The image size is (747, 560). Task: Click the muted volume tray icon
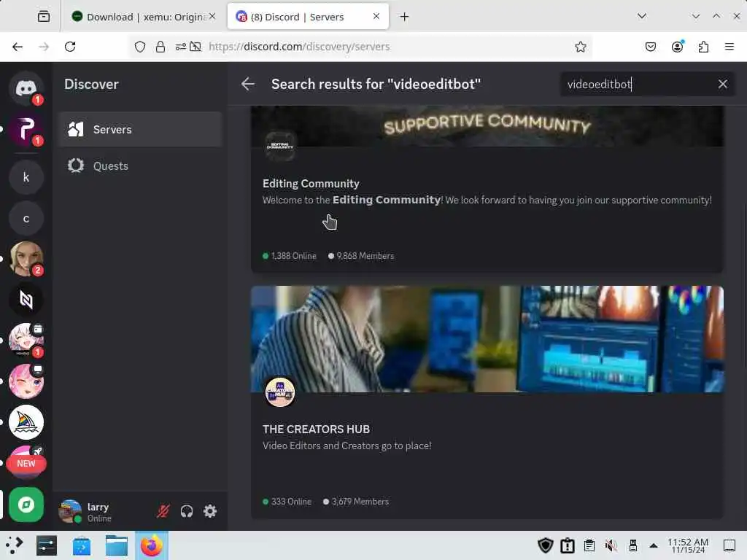coord(611,545)
